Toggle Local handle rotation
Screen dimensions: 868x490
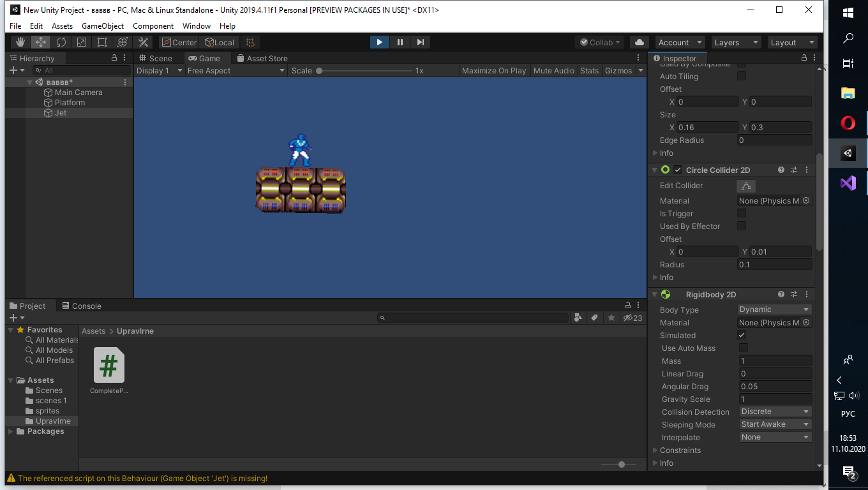pos(220,42)
